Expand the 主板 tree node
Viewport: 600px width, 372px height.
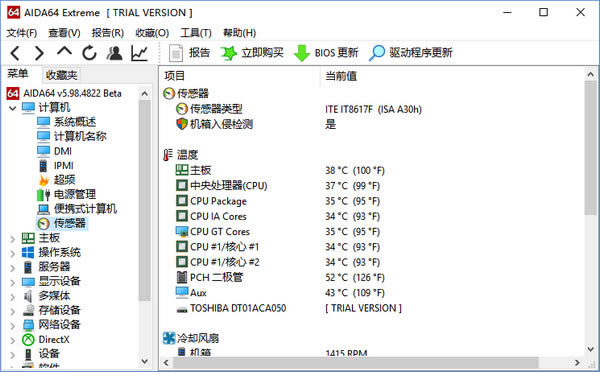12,239
